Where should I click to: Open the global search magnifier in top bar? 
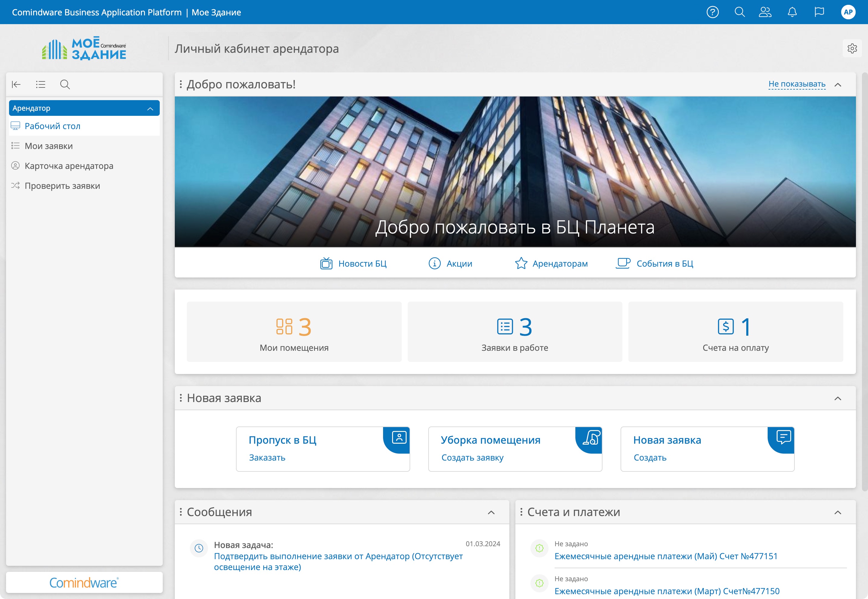[739, 12]
